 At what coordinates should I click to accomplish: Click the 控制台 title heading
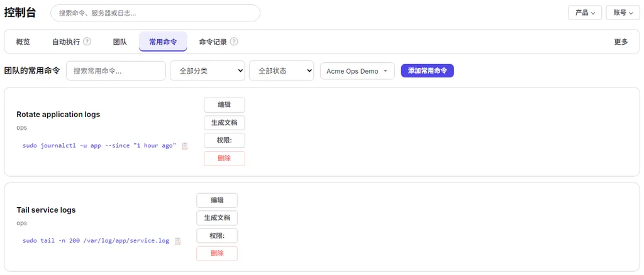click(20, 13)
